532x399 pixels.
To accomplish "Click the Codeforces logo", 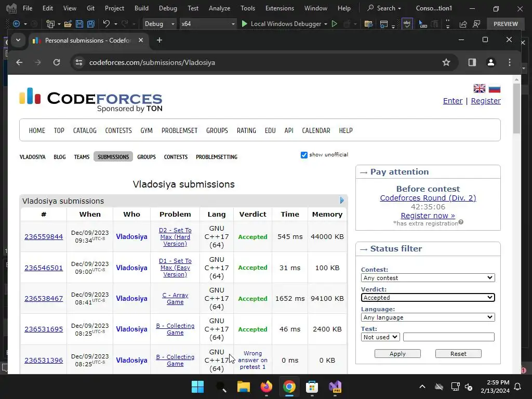I will pyautogui.click(x=91, y=99).
